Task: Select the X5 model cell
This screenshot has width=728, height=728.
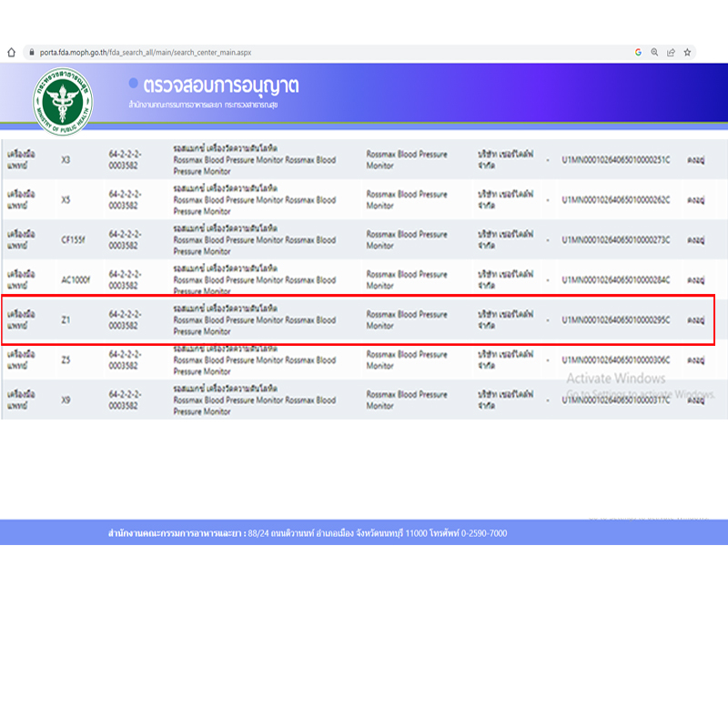Action: click(66, 200)
